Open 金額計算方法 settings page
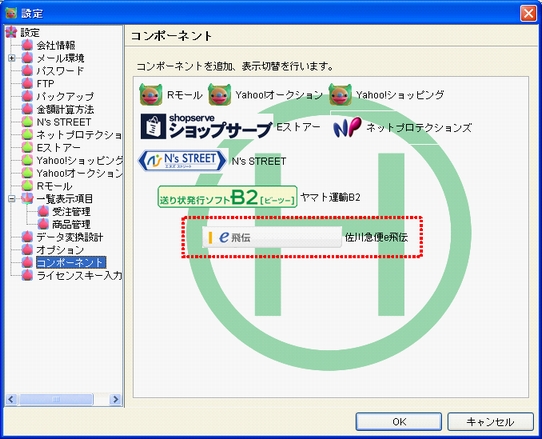The height and width of the screenshot is (439, 542). [x=65, y=109]
